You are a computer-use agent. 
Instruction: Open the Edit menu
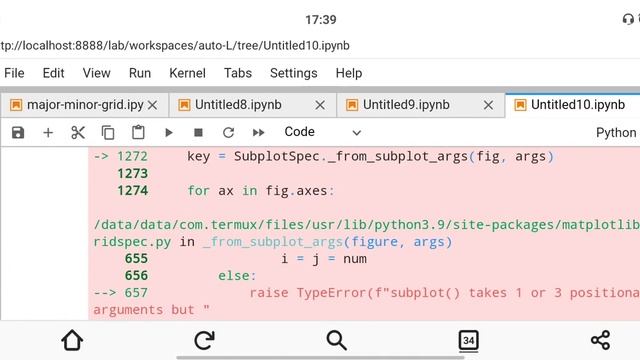[x=53, y=73]
